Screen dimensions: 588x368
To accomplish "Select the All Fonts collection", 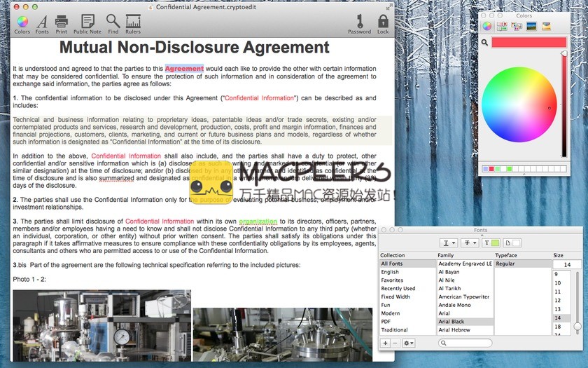I will [407, 264].
